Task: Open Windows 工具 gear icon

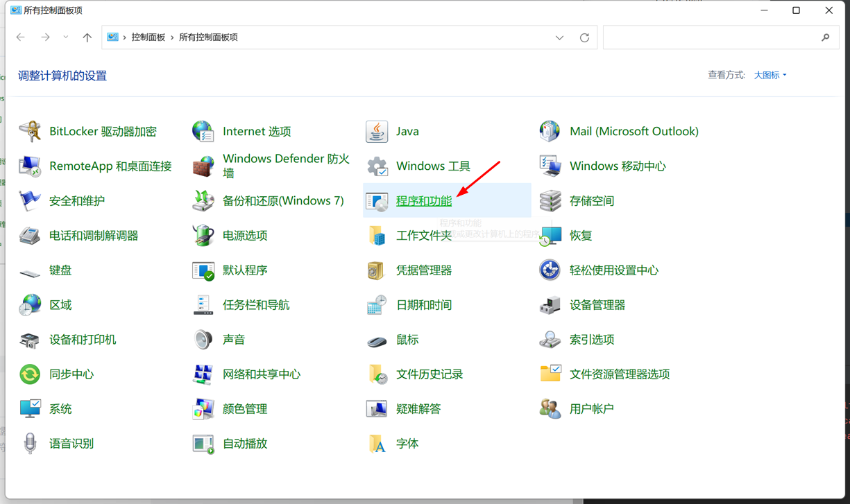Action: pos(377,166)
